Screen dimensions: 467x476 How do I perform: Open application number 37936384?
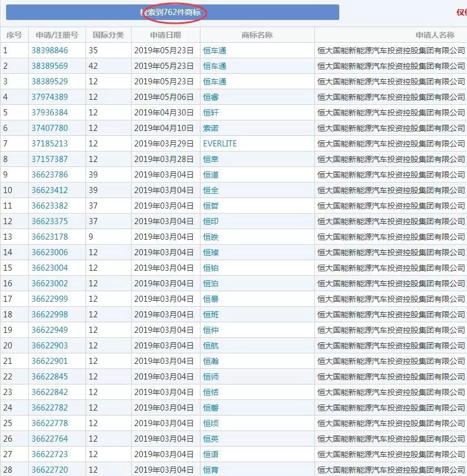tap(49, 112)
